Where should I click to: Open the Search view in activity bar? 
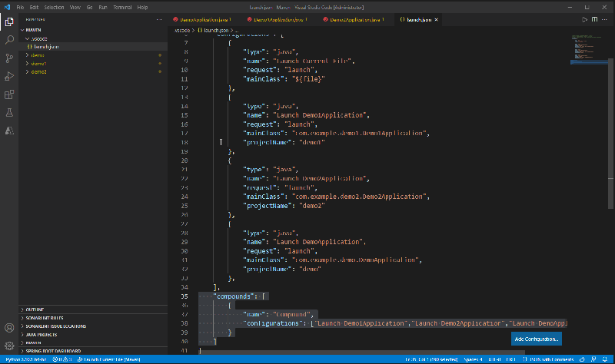[x=9, y=40]
